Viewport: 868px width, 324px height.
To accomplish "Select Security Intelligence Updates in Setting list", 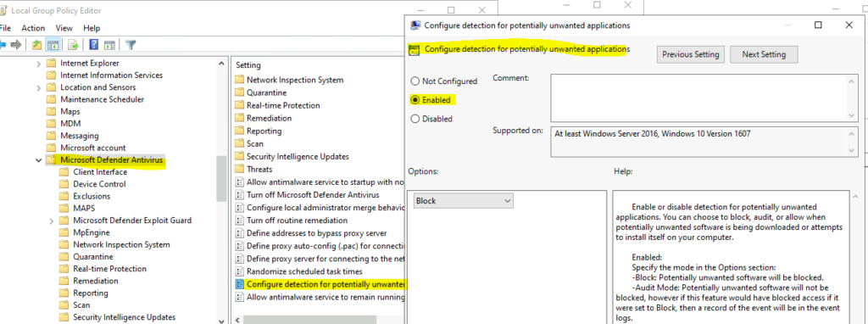I will 298,156.
